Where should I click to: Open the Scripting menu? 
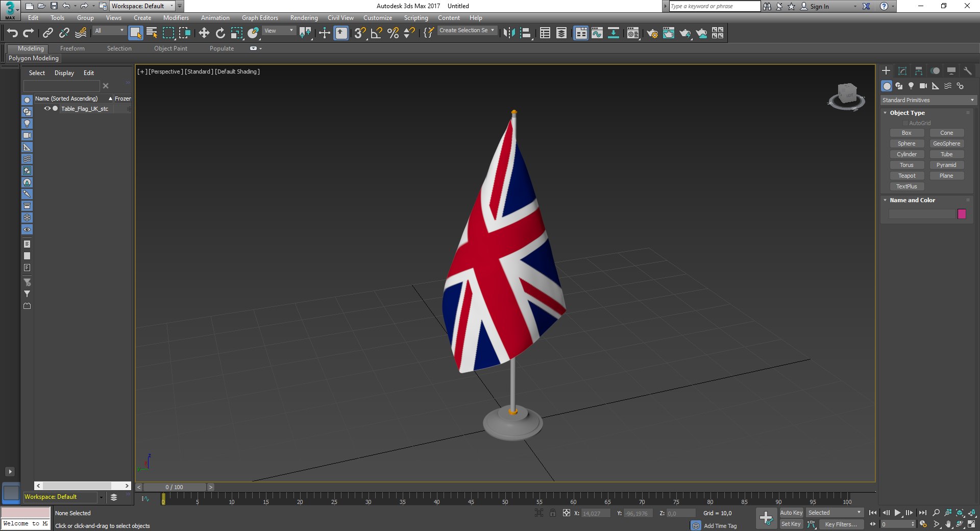[416, 18]
